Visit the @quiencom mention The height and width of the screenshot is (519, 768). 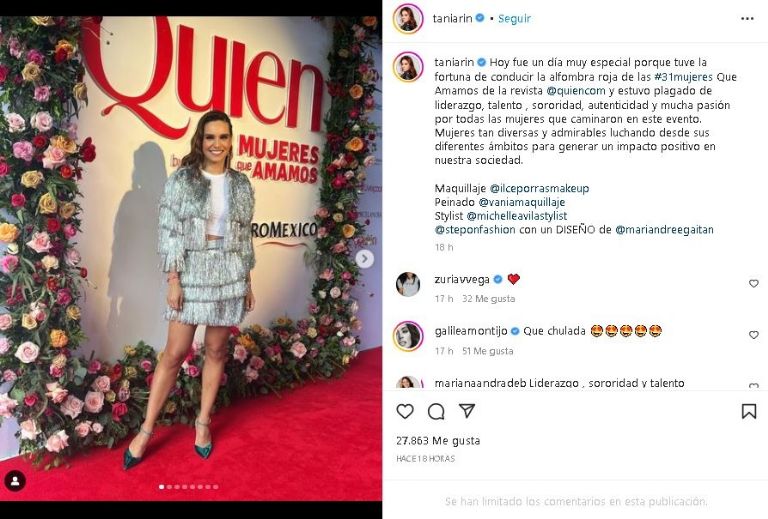[x=576, y=91]
